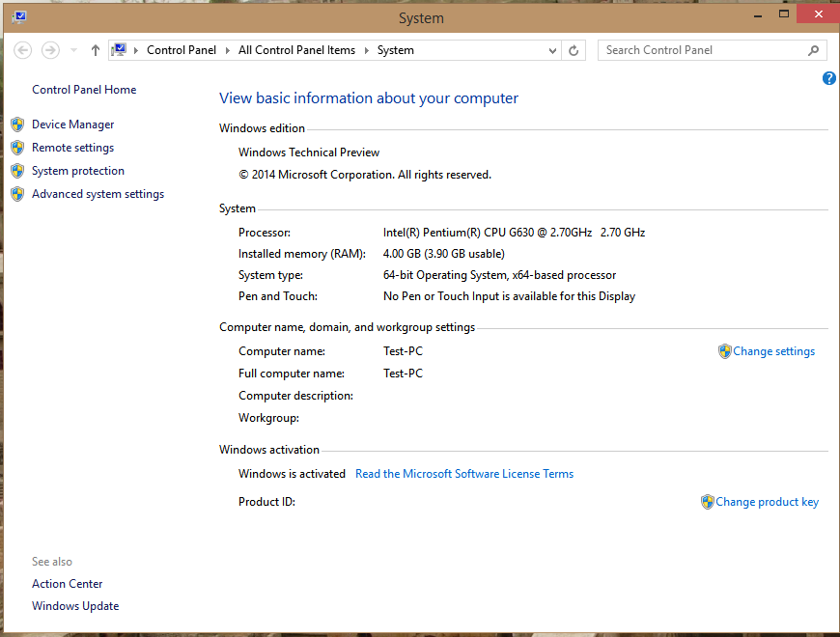This screenshot has height=637, width=840.
Task: Select the Windows Technical Preview text
Action: (309, 152)
